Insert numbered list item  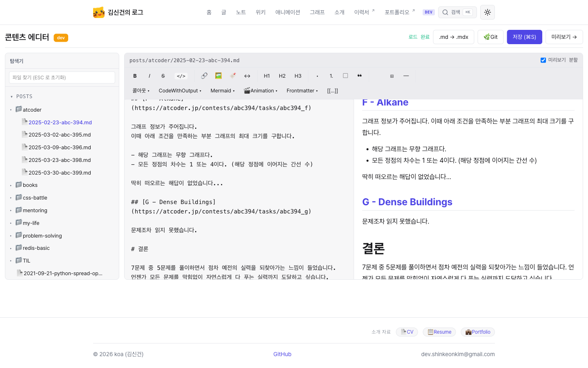coord(331,76)
